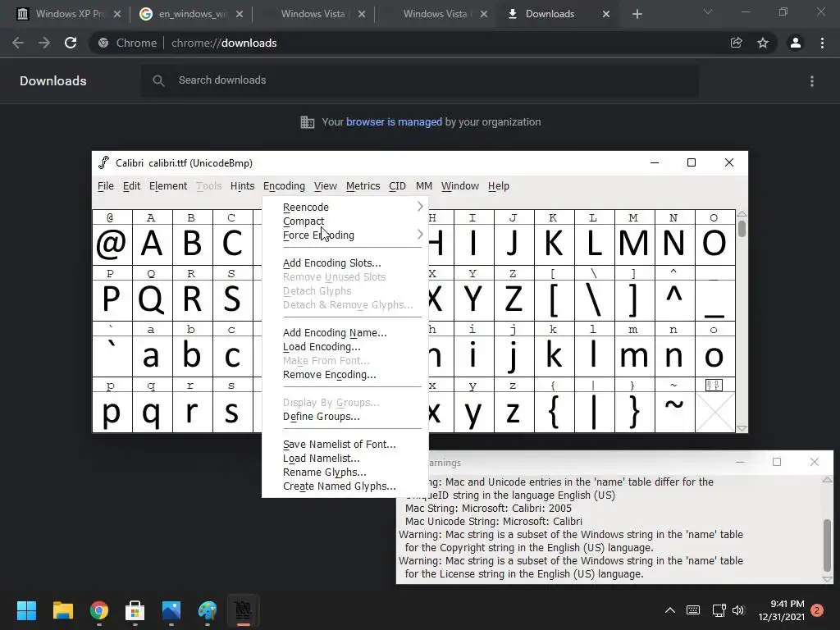
Task: Open Microsoft Store taskbar icon
Action: coord(135,610)
